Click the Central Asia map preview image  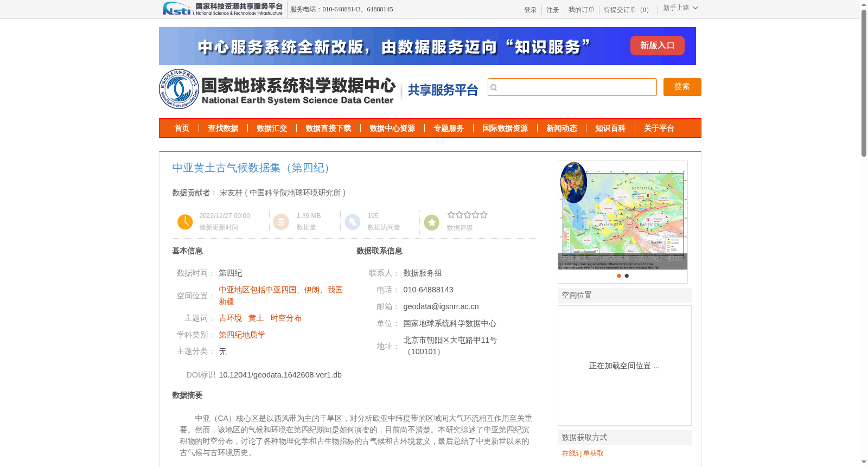pyautogui.click(x=623, y=215)
